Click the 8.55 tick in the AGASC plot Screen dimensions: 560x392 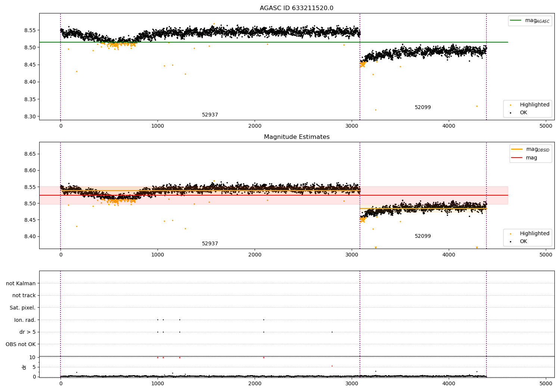click(29, 30)
